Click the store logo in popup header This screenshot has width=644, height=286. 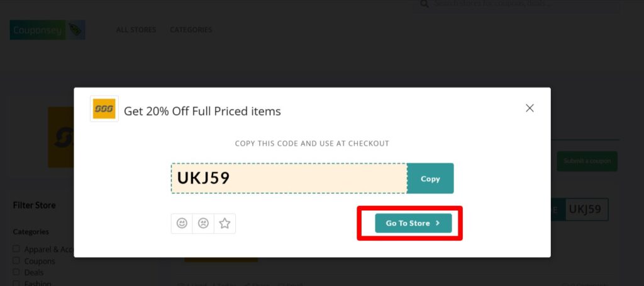[x=104, y=109]
